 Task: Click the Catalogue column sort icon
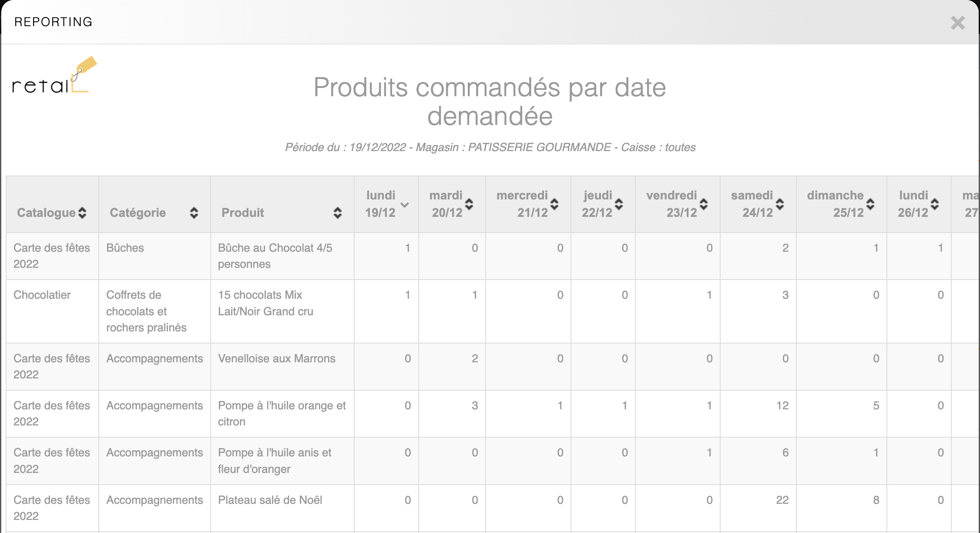coord(82,213)
